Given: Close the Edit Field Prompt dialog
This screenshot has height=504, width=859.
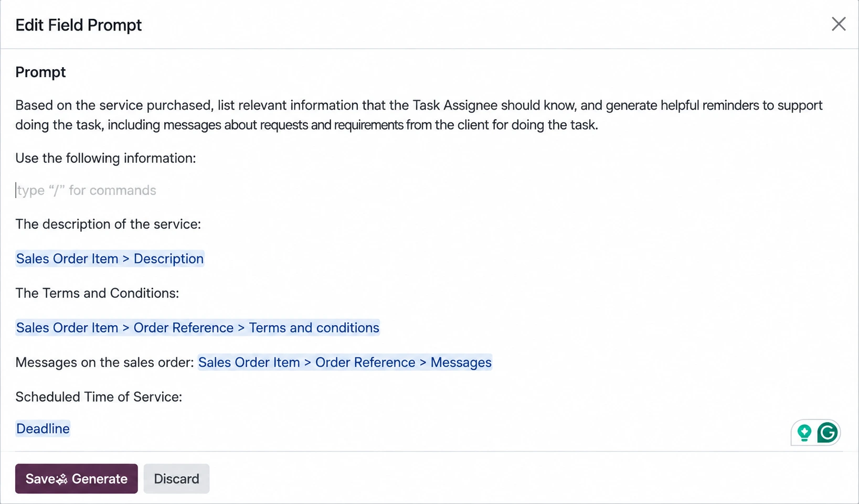Looking at the screenshot, I should [838, 24].
